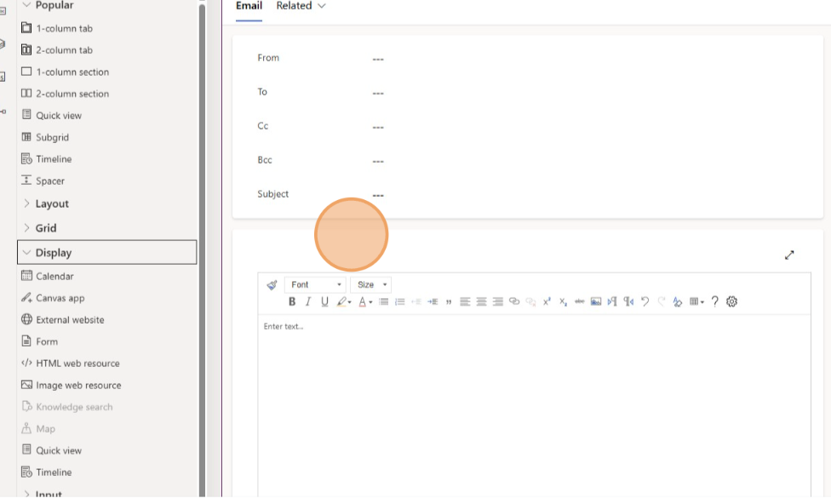Set right-to-left text direction
The image size is (831, 504).
coord(628,301)
